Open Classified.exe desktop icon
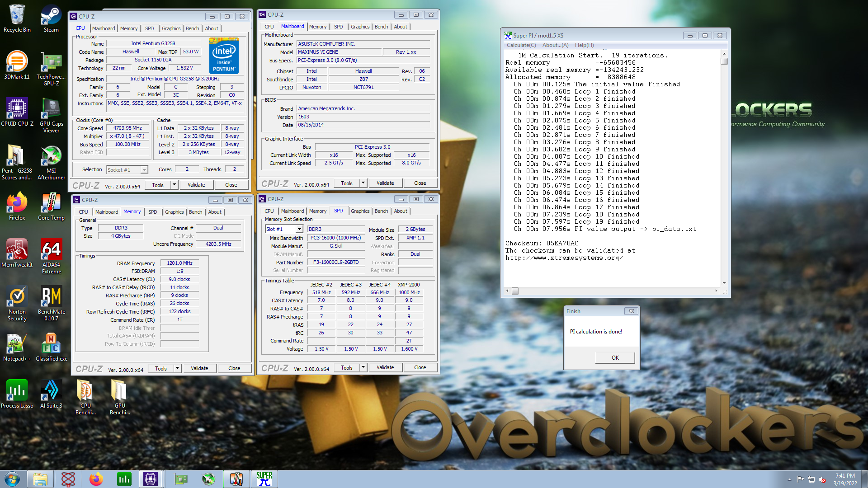The width and height of the screenshot is (868, 488). pyautogui.click(x=51, y=347)
